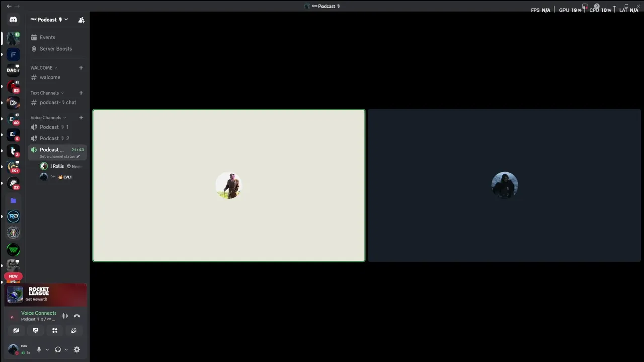The width and height of the screenshot is (644, 362).
Task: Open the voice connection signal icon
Action: pyautogui.click(x=12, y=317)
